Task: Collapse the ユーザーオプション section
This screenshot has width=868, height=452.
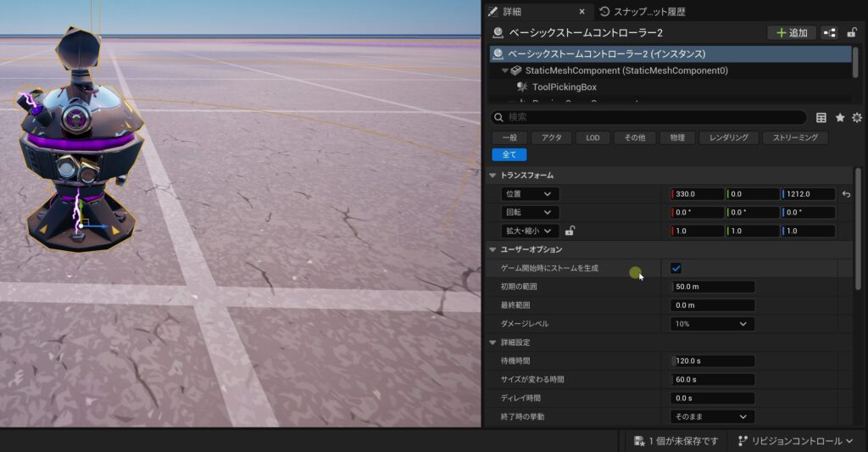Action: [493, 249]
